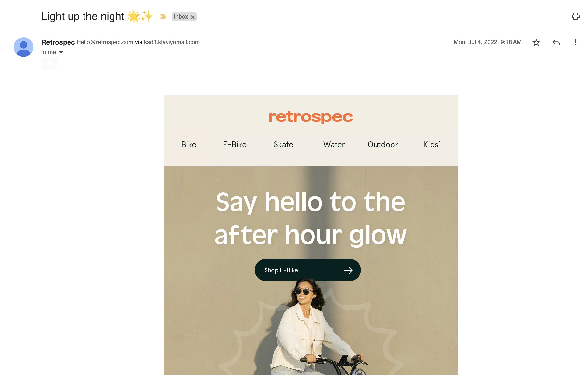Print this email with the printer icon
This screenshot has width=588, height=375.
tap(575, 16)
